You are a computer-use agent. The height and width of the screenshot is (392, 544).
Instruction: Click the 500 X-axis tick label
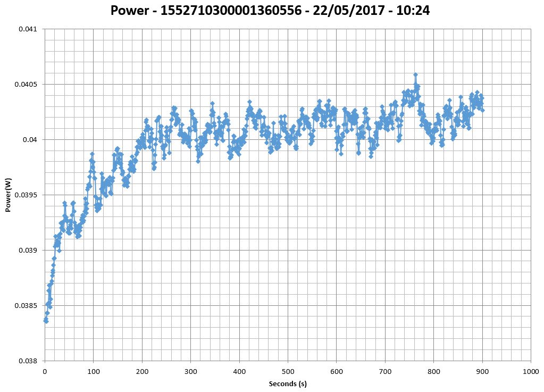(x=288, y=371)
